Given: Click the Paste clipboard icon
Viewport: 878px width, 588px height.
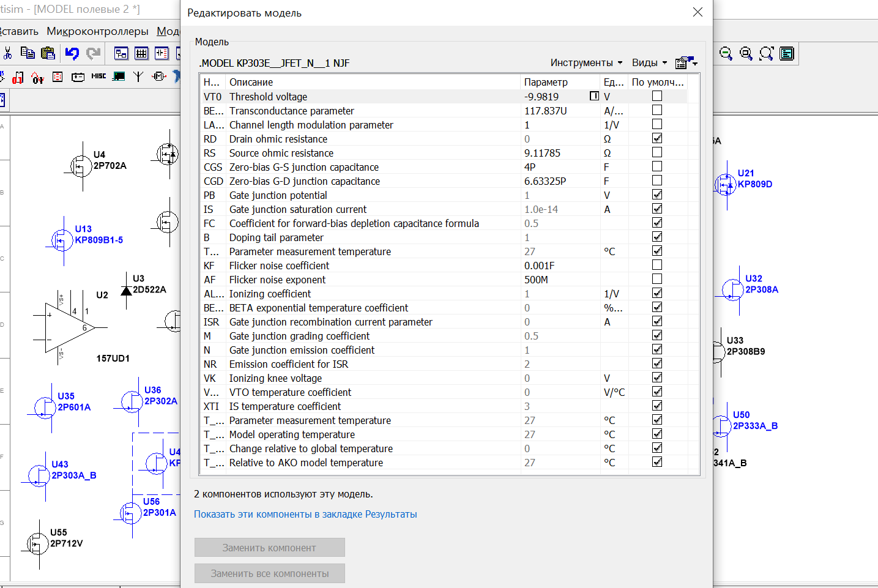Looking at the screenshot, I should (x=48, y=53).
